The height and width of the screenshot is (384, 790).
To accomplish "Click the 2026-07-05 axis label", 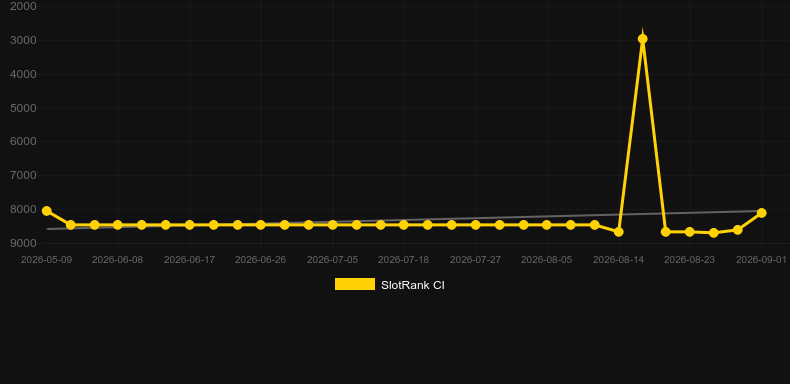I will [x=333, y=260].
